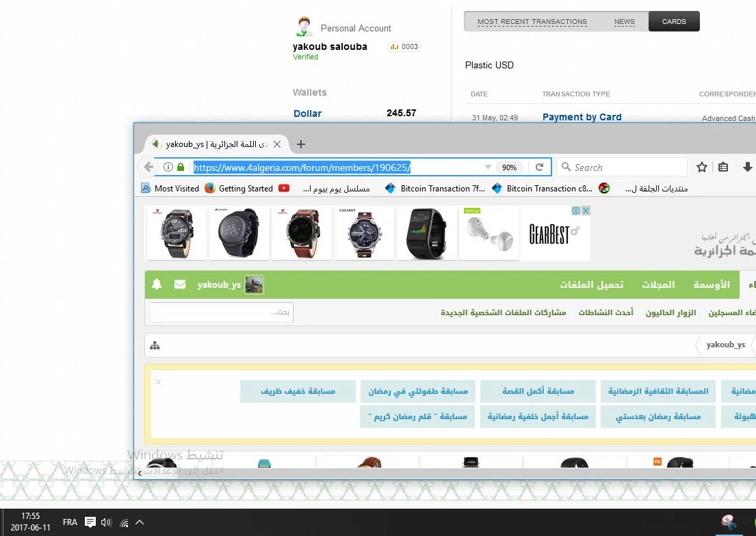Open the Dollar wallet link

308,113
